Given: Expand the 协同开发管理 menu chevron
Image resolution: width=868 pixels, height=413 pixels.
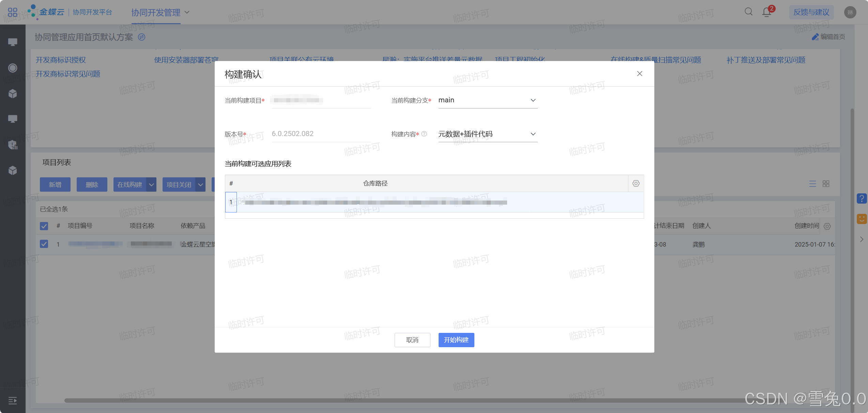Looking at the screenshot, I should 187,12.
